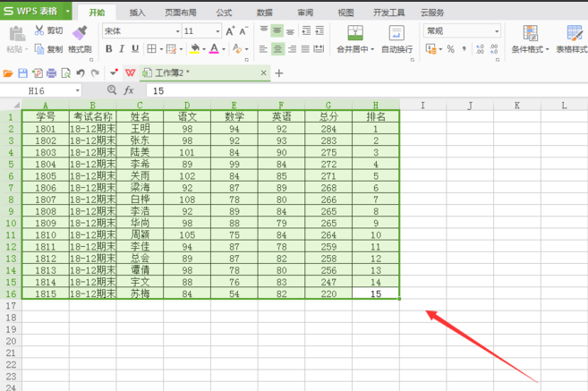Toggle Bold formatting button
The width and height of the screenshot is (588, 391).
(x=107, y=49)
